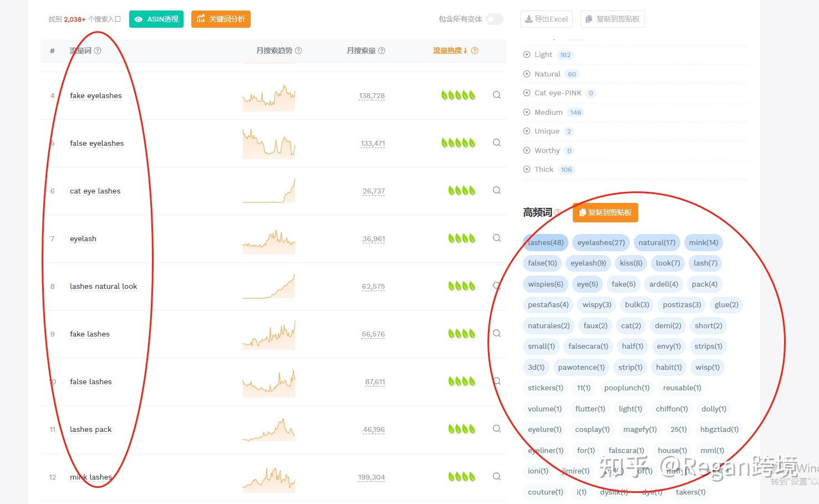Click search icon for eyelash row
819x504 pixels.
tap(497, 238)
